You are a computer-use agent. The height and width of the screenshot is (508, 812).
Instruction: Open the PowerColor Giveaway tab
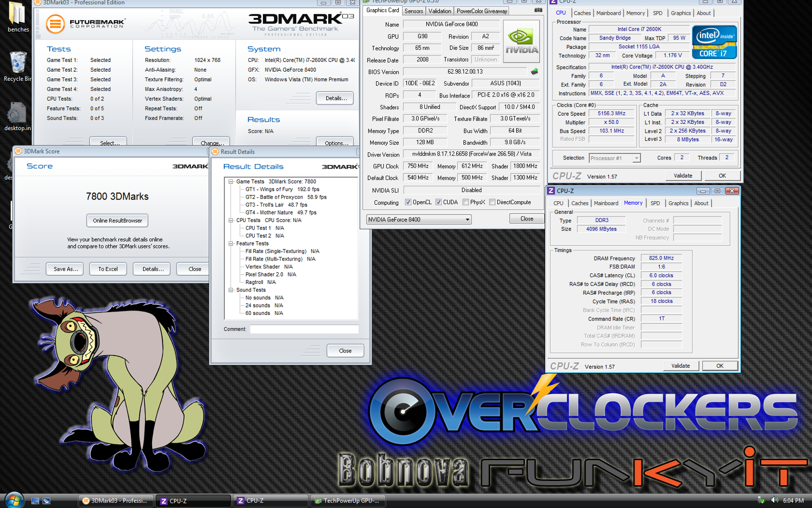point(482,11)
